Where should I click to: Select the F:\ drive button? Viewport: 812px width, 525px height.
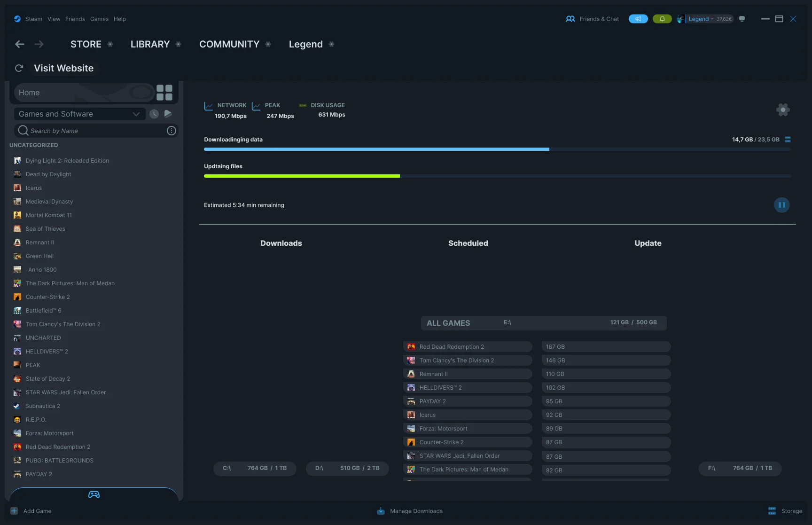point(740,468)
